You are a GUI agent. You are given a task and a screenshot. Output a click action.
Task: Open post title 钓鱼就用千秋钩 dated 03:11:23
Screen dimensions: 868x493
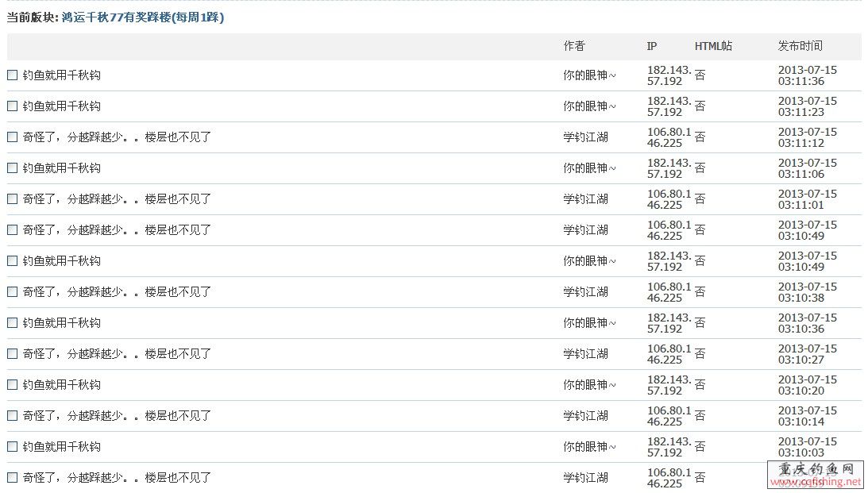[x=61, y=106]
